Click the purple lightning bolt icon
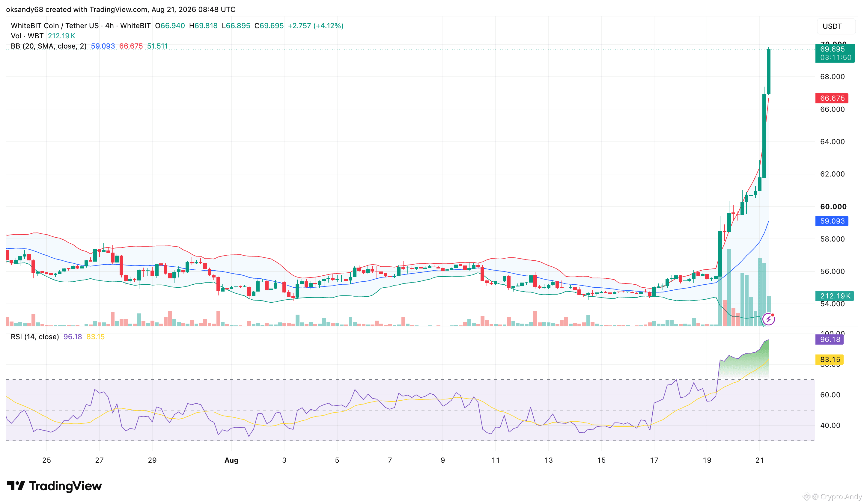864x504 pixels. coord(768,319)
